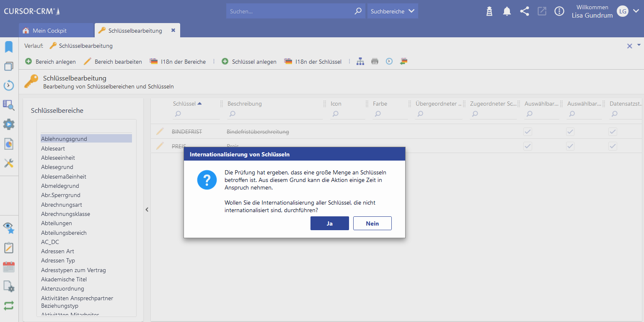Open the bookmark icon in left sidebar
The image size is (644, 322).
click(9, 47)
